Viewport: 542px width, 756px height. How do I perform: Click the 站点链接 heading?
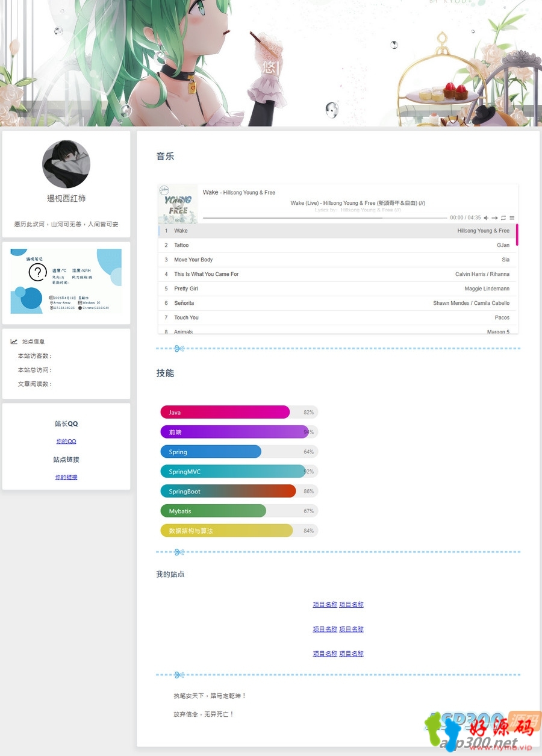(x=66, y=459)
